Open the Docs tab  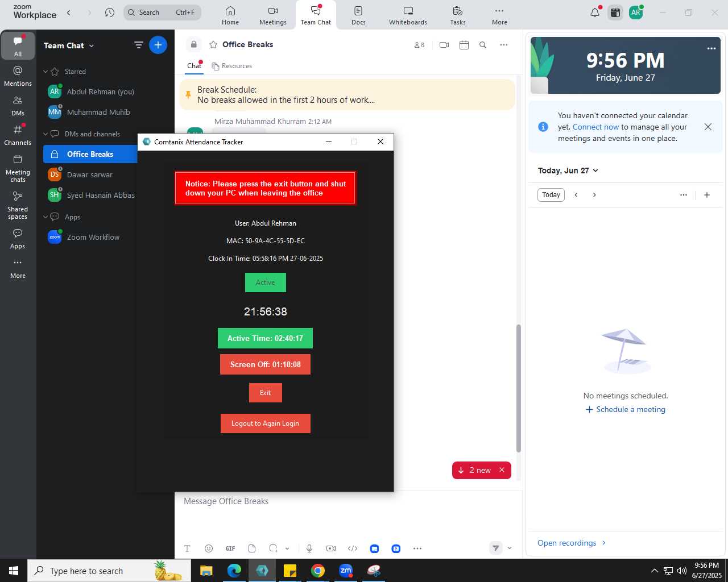[358, 15]
